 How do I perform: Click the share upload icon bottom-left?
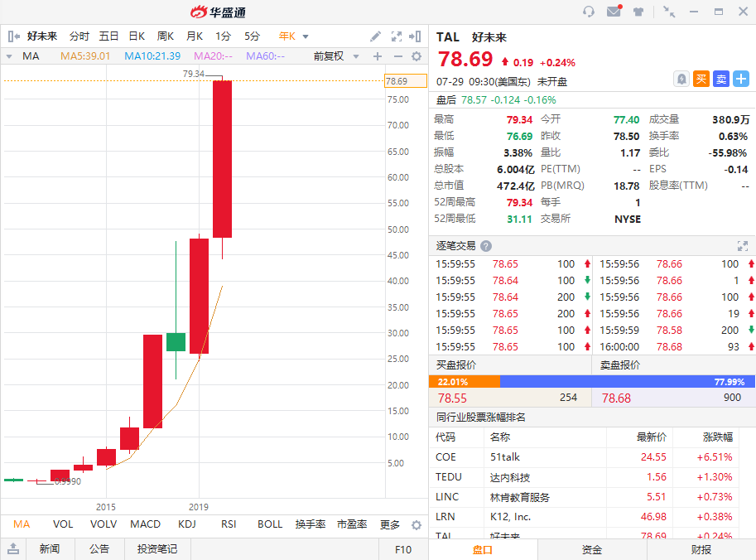[13, 548]
